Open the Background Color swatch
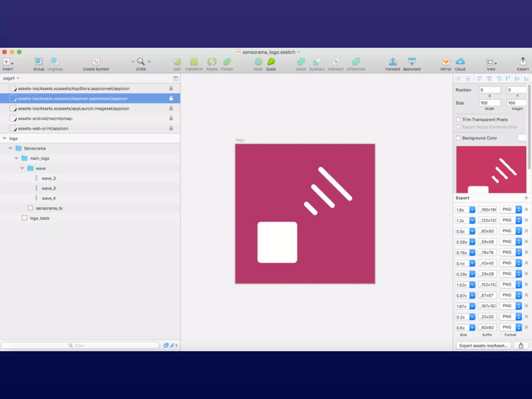Image resolution: width=532 pixels, height=399 pixels. click(522, 138)
